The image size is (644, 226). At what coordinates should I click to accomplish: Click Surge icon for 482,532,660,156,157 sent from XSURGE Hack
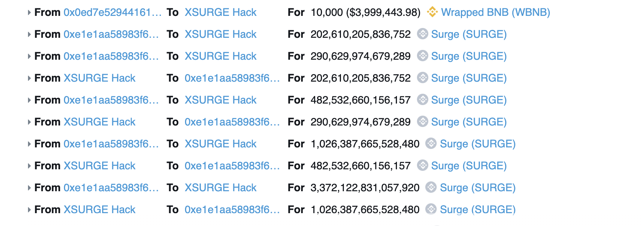click(422, 166)
